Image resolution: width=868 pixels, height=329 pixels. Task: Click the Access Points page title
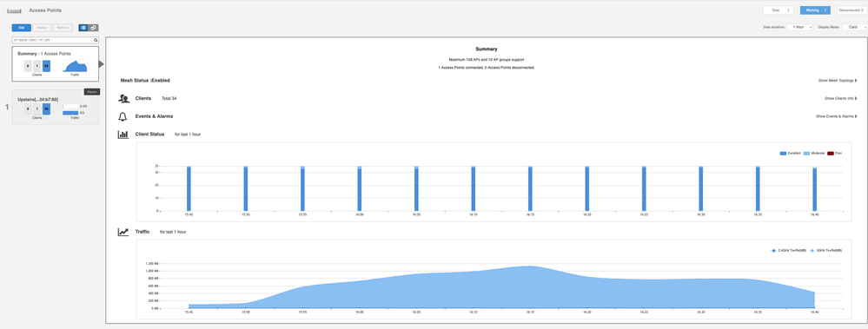(x=45, y=10)
